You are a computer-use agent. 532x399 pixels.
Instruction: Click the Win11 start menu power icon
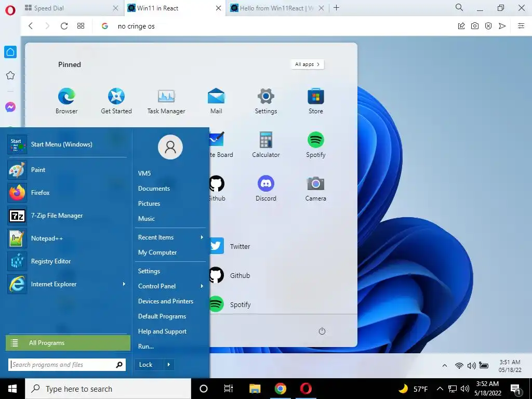(322, 331)
